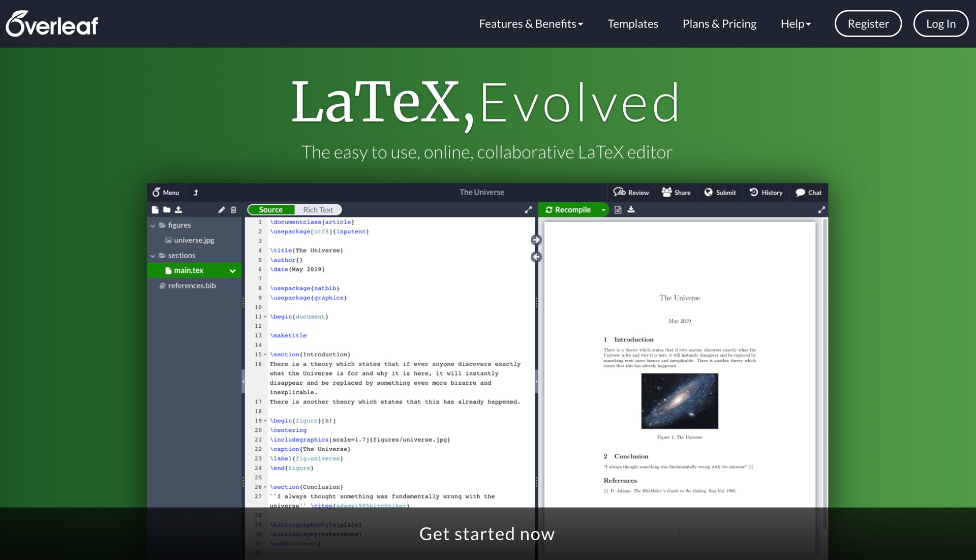
Task: Click the trash delete icon
Action: [233, 210]
